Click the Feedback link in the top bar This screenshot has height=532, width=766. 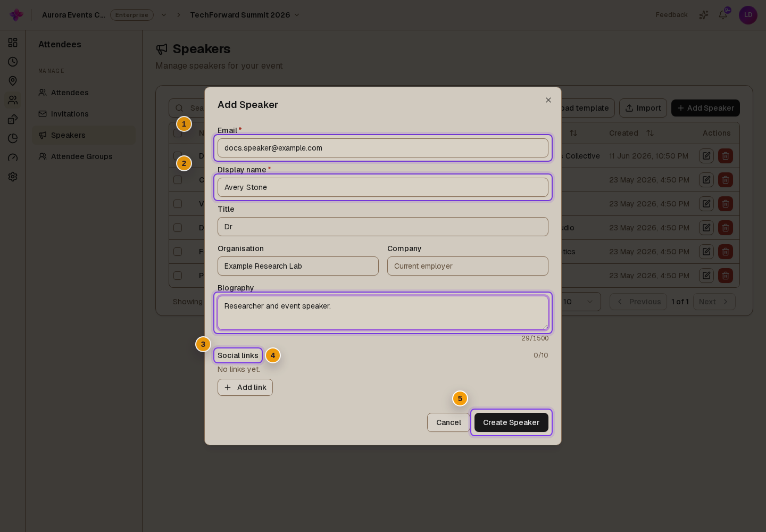tap(671, 15)
